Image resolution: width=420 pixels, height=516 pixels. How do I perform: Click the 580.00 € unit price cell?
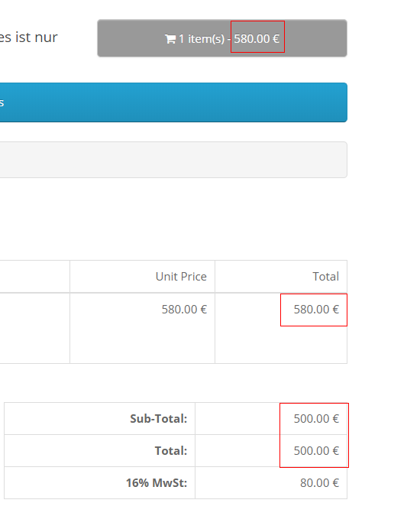tap(184, 310)
